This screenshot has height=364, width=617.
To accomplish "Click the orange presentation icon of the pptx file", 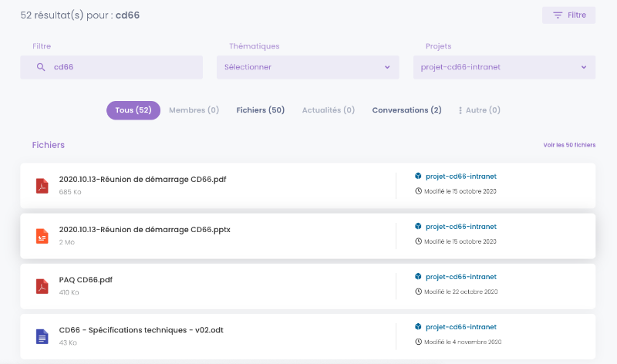I will [42, 236].
